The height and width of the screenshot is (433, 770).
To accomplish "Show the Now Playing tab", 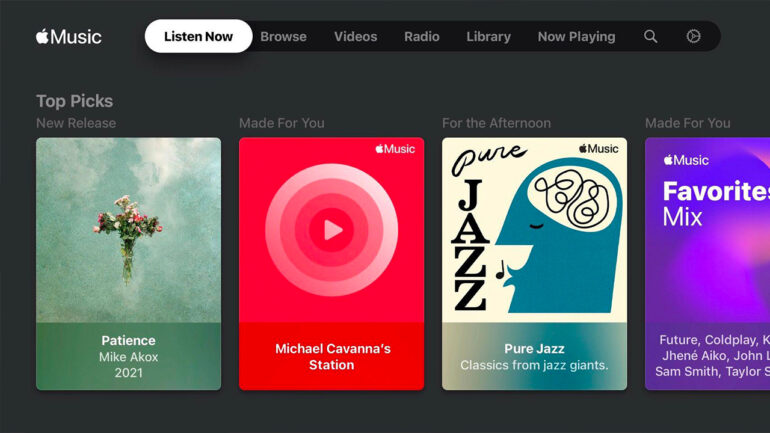I will pos(577,37).
